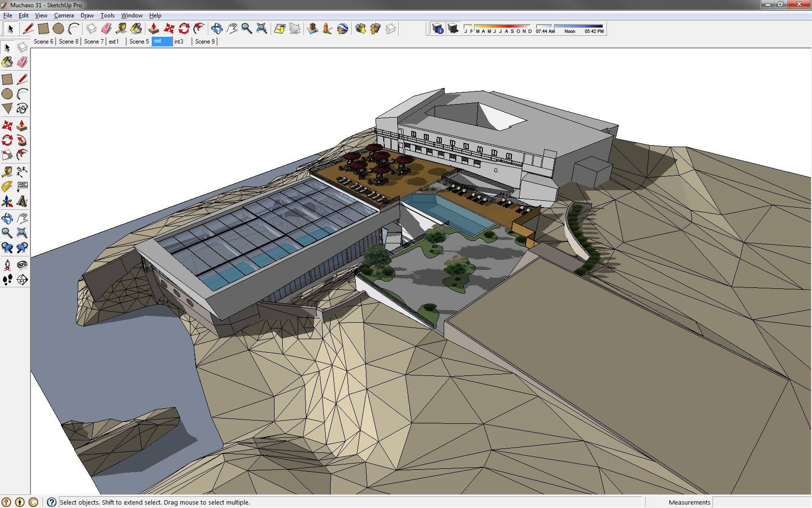The height and width of the screenshot is (508, 812).
Task: Open the Camera menu
Action: (64, 15)
